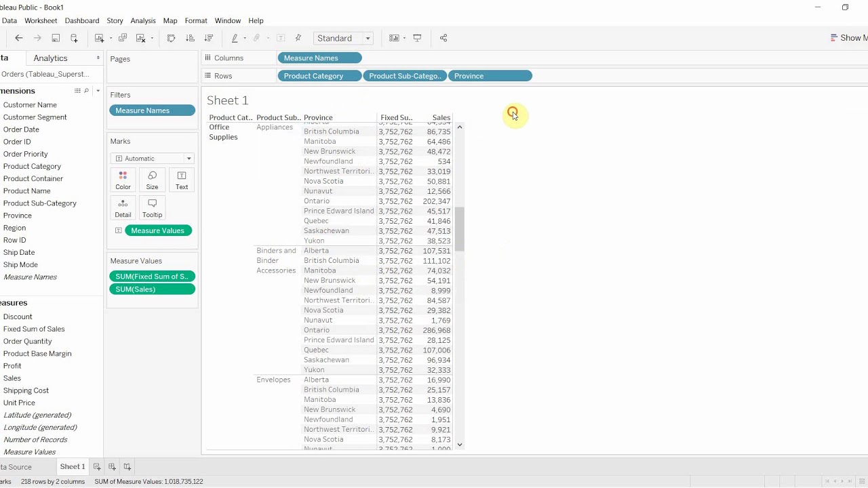The width and height of the screenshot is (868, 488).
Task: Click the Sheet 1 title text
Action: pyautogui.click(x=228, y=100)
